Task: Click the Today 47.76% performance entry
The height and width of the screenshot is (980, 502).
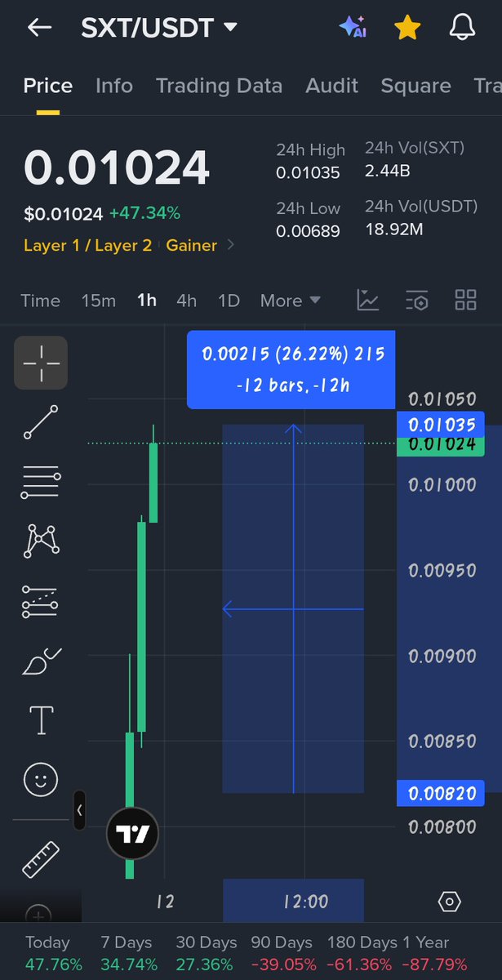Action: [x=54, y=953]
